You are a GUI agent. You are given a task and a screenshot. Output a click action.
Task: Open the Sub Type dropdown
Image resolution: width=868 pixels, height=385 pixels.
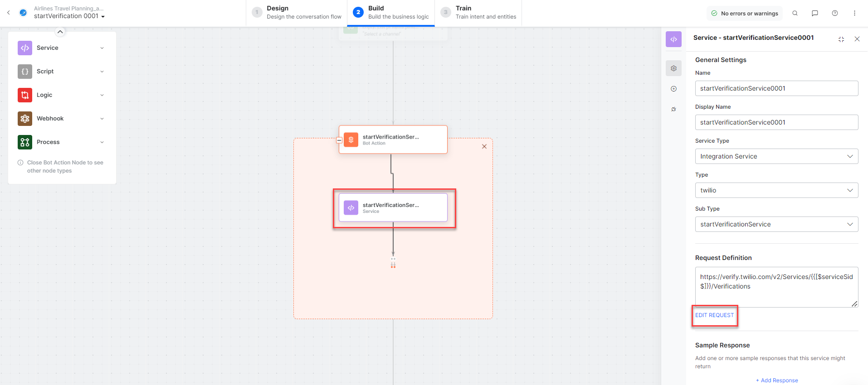point(776,224)
